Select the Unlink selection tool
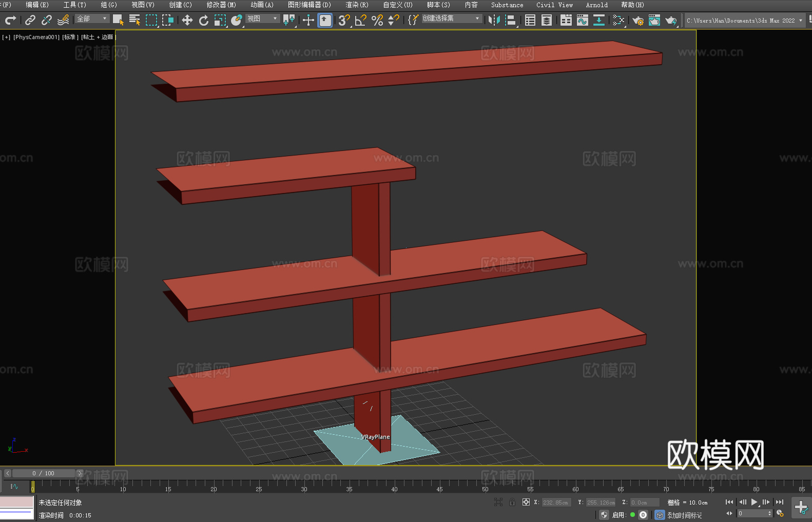 coord(47,20)
